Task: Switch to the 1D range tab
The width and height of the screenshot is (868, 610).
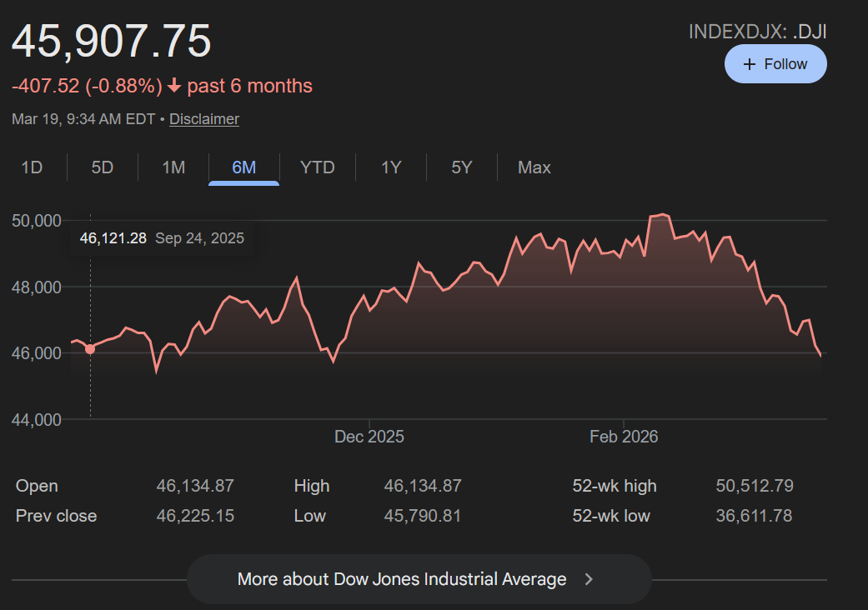Action: pos(32,167)
